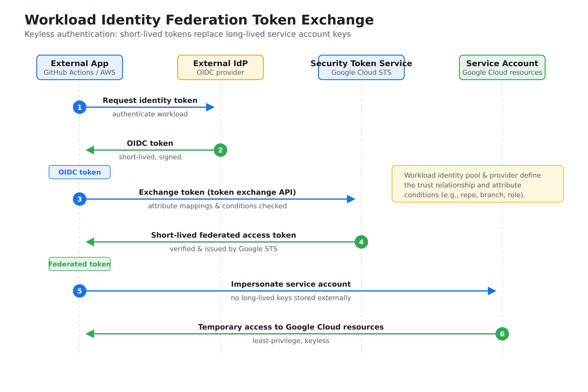This screenshot has height=392, width=588.
Task: Click the green circle numbered 4
Action: (361, 242)
